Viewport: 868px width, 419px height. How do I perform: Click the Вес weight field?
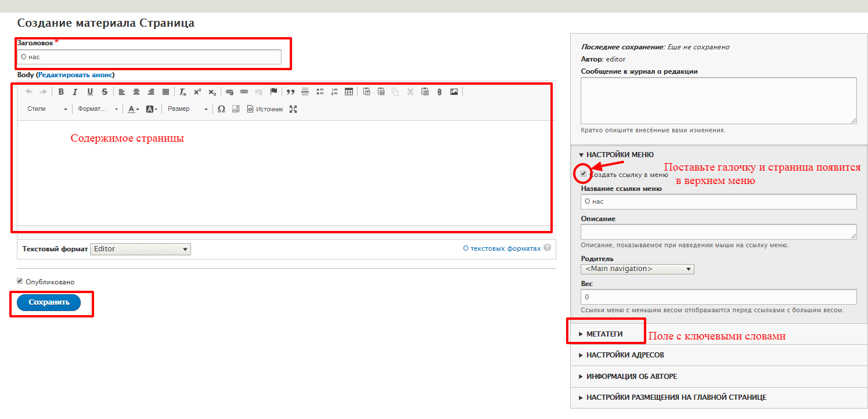719,297
